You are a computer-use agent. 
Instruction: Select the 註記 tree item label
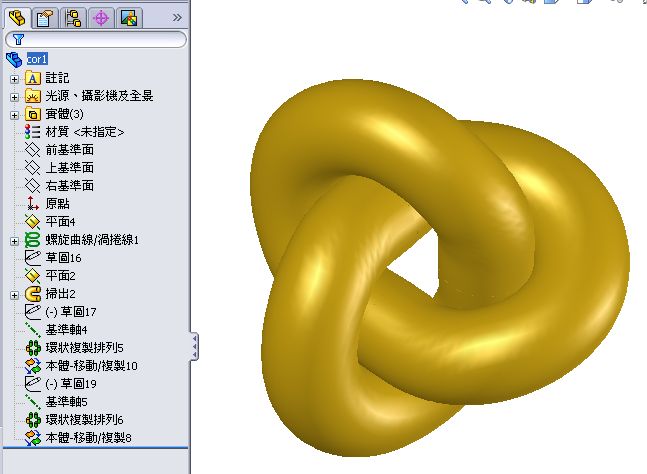[57, 78]
